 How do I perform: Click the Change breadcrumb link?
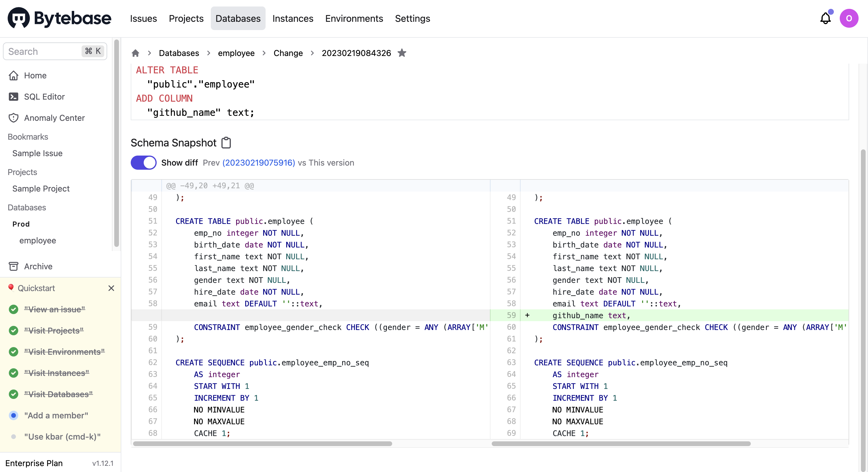point(288,53)
